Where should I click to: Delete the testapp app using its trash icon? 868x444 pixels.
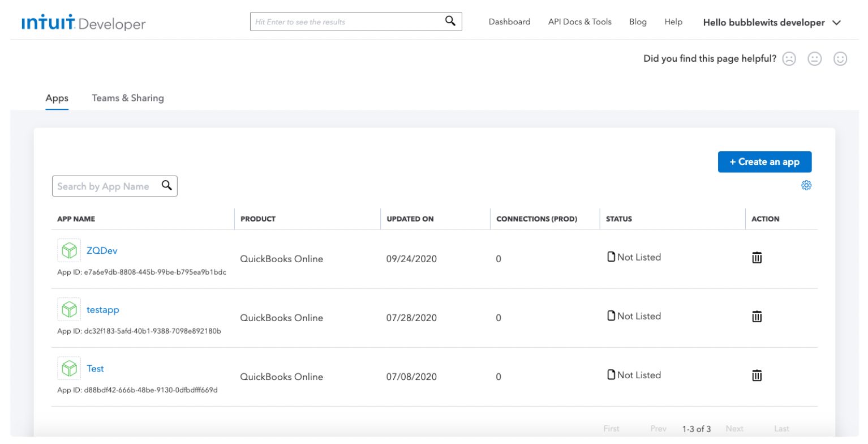[757, 317]
